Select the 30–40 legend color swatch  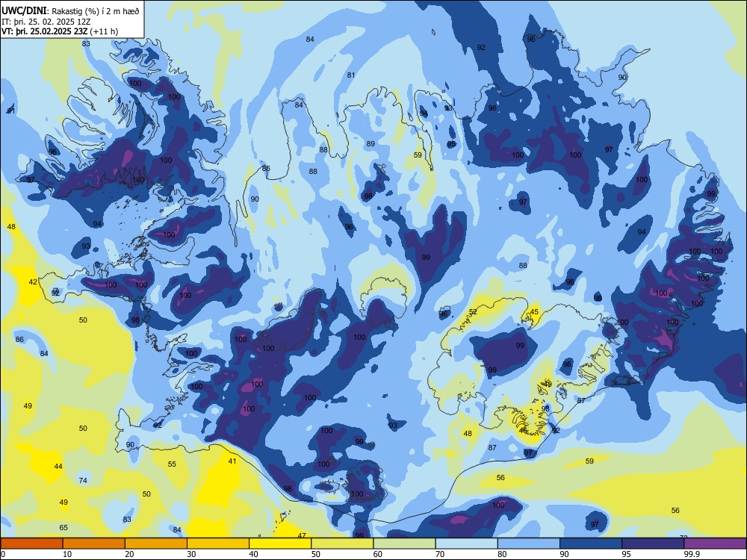tap(218, 544)
